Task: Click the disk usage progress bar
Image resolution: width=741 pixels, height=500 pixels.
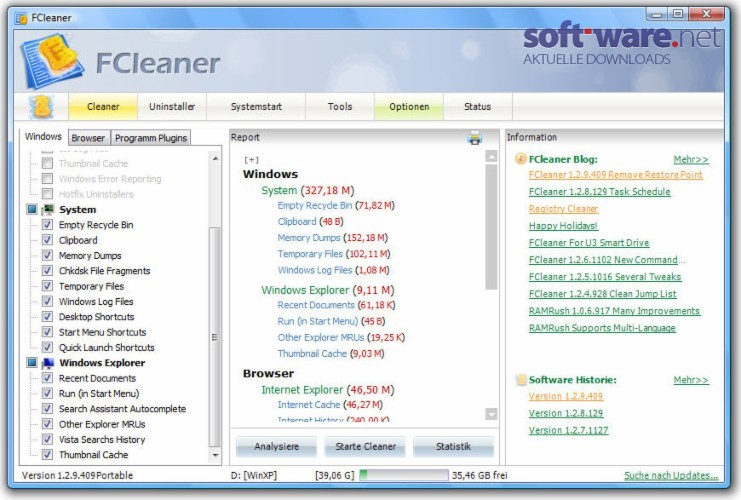Action: click(404, 475)
